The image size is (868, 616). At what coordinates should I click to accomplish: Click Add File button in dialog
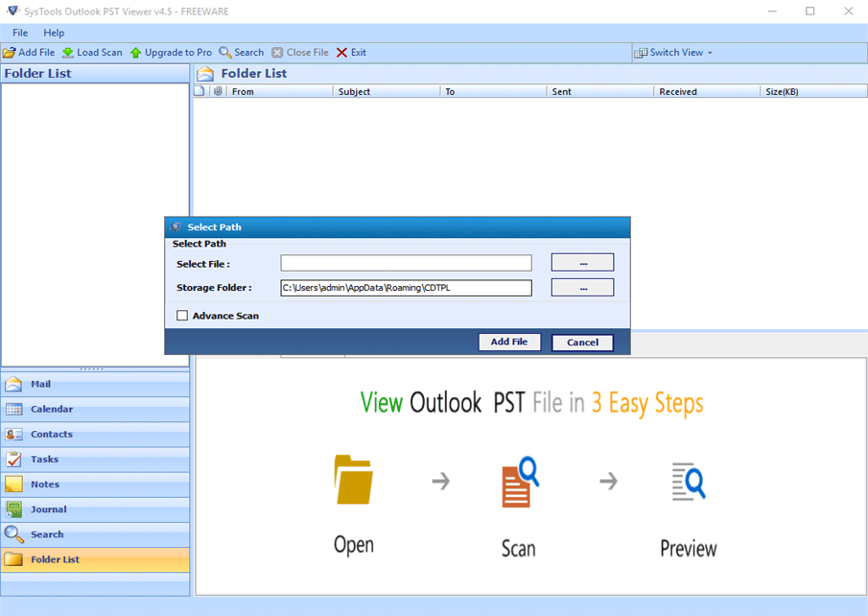coord(509,342)
